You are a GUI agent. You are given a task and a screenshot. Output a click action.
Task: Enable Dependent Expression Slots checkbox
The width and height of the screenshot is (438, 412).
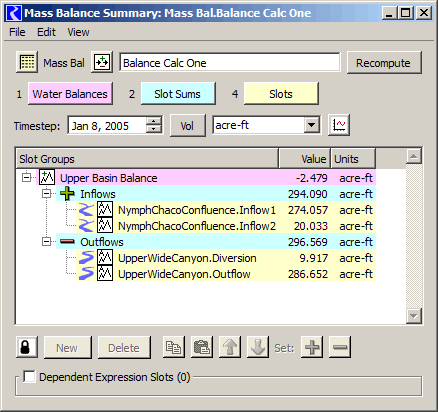click(29, 377)
